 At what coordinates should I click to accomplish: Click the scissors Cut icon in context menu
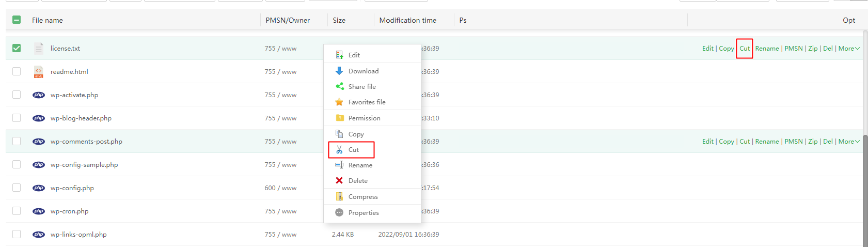coord(339,149)
